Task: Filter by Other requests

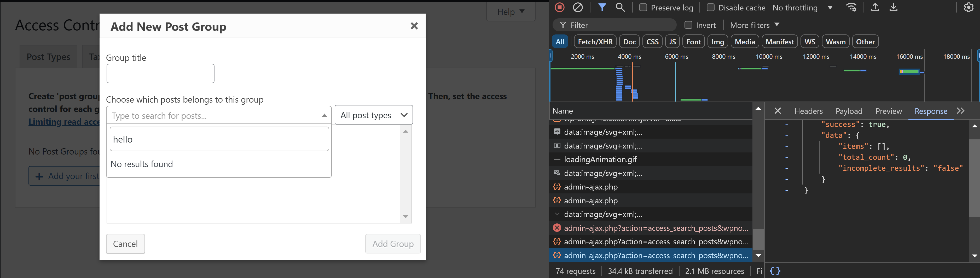Action: [x=865, y=42]
